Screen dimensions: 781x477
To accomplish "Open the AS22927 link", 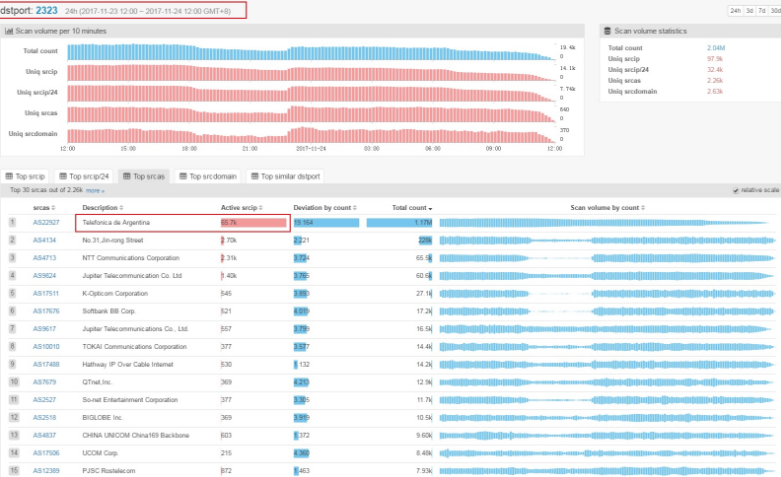I will [46, 223].
